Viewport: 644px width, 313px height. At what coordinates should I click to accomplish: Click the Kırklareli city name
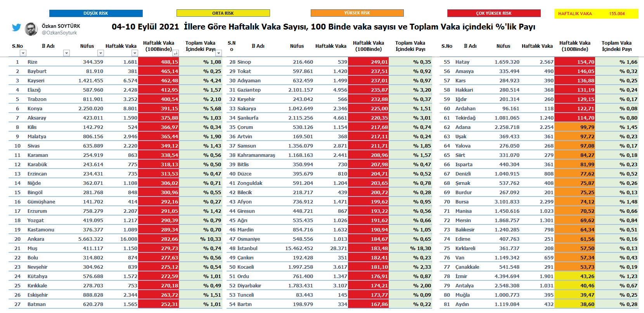pos(465,248)
